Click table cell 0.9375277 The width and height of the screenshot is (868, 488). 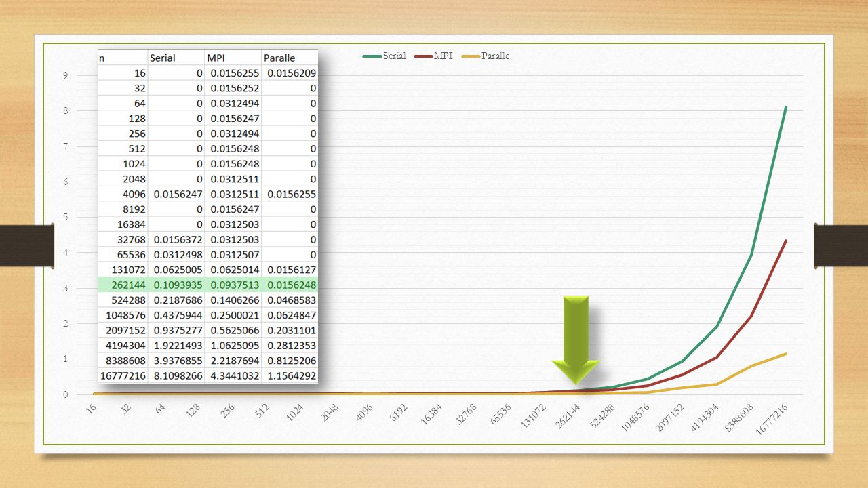[x=178, y=330]
